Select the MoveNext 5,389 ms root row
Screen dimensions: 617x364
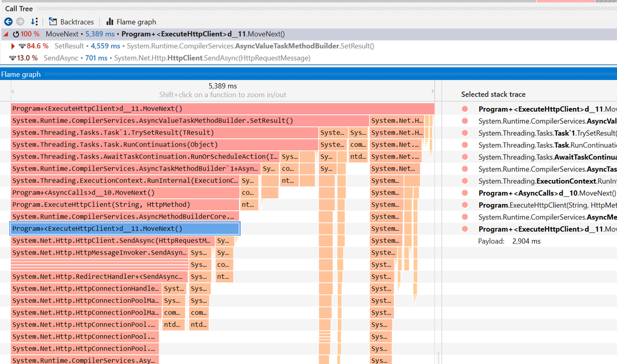click(308, 34)
